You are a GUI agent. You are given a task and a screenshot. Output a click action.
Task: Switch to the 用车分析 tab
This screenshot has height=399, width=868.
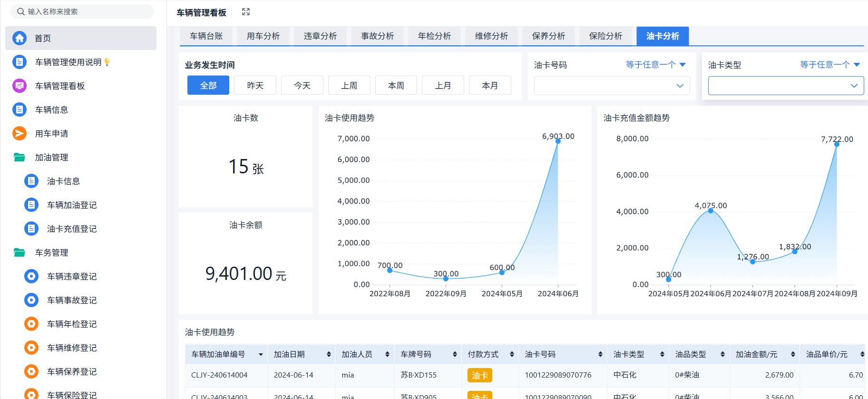263,36
